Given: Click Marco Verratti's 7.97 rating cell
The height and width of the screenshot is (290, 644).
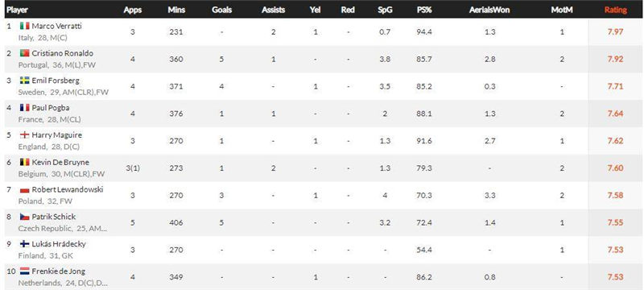Looking at the screenshot, I should pos(615,31).
